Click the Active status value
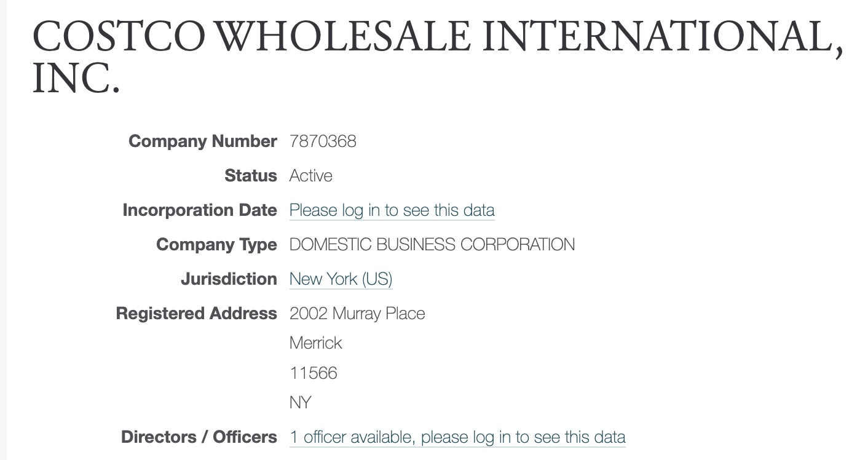Screen dimensions: 868x460 310,176
